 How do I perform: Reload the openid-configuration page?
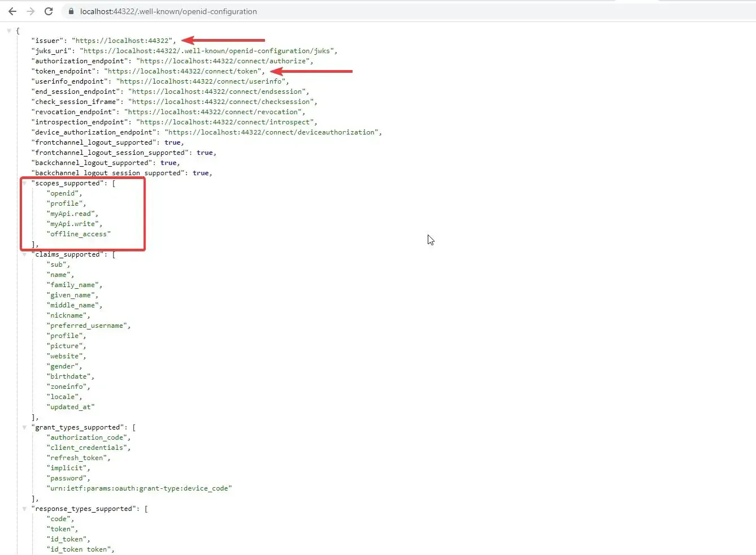tap(49, 11)
